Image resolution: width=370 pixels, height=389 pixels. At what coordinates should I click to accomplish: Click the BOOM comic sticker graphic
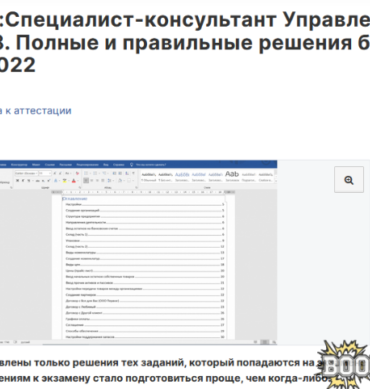pos(344,365)
